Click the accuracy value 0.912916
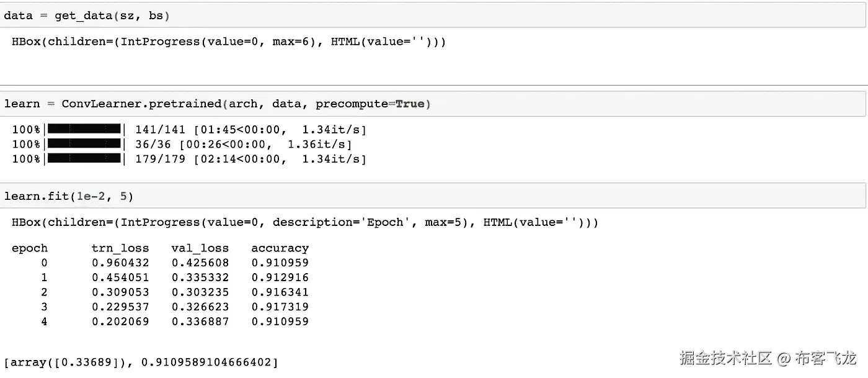The height and width of the screenshot is (378, 868). click(280, 277)
